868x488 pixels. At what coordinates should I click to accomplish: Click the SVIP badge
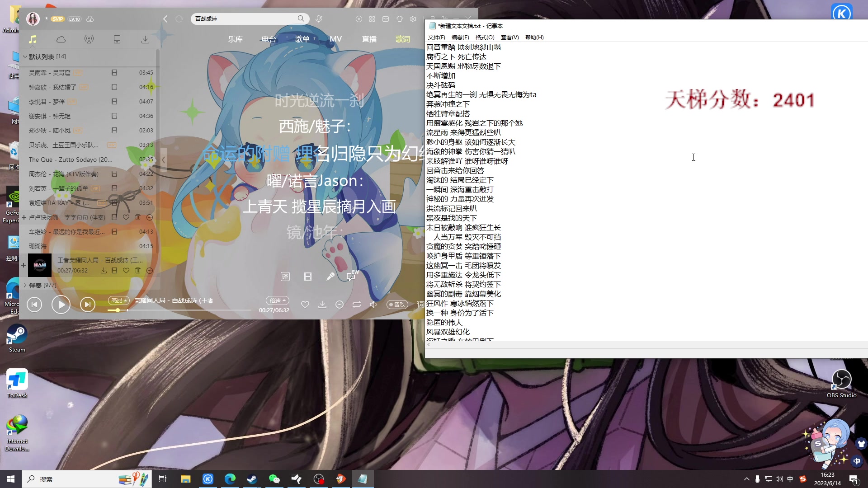pyautogui.click(x=57, y=19)
